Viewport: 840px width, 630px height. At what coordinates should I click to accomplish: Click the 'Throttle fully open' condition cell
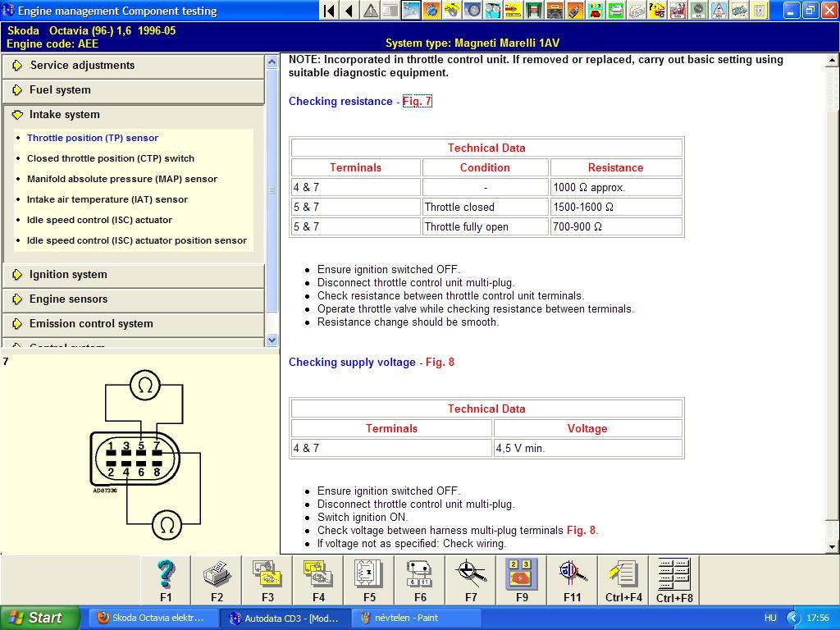coord(486,226)
